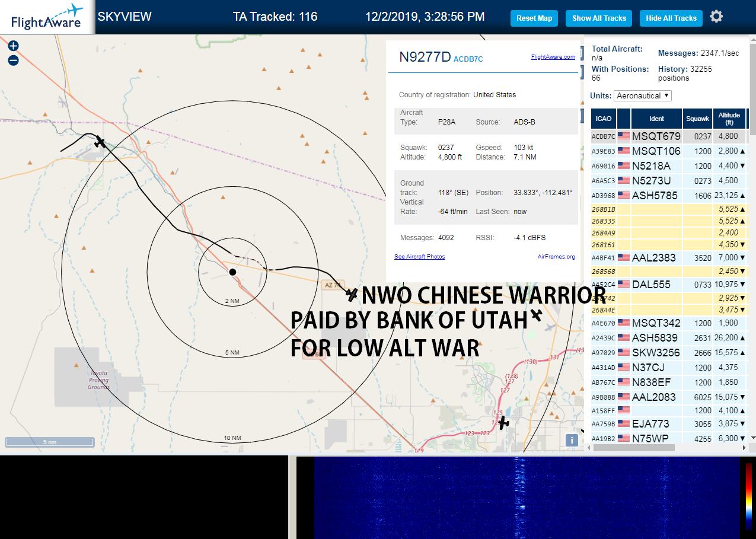Click the N9277D registration heading
The image size is (756, 539).
pyautogui.click(x=425, y=57)
